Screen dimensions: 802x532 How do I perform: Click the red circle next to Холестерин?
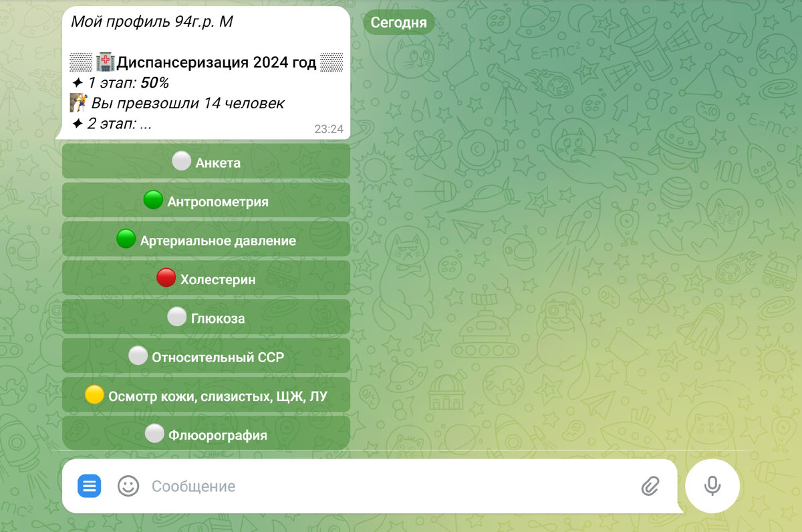166,277
